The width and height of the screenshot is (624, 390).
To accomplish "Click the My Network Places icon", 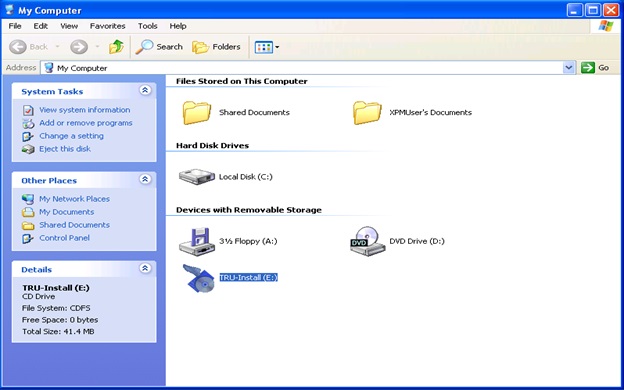I will (28, 199).
